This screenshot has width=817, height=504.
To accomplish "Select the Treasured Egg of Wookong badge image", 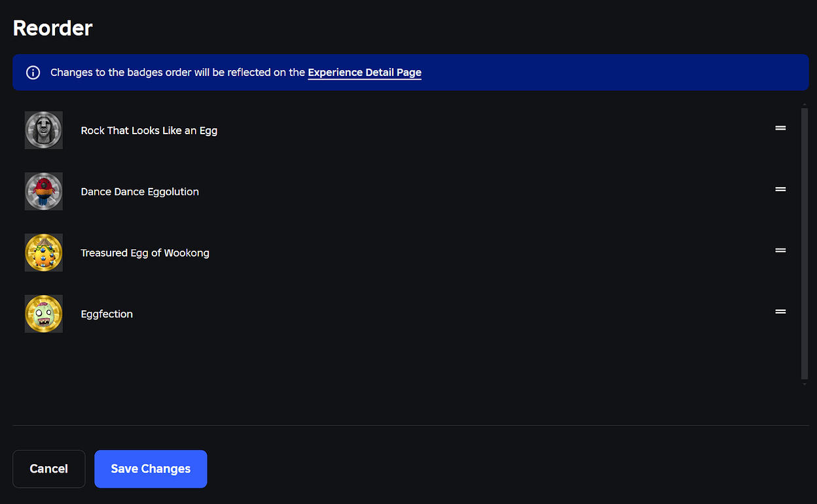I will (44, 253).
